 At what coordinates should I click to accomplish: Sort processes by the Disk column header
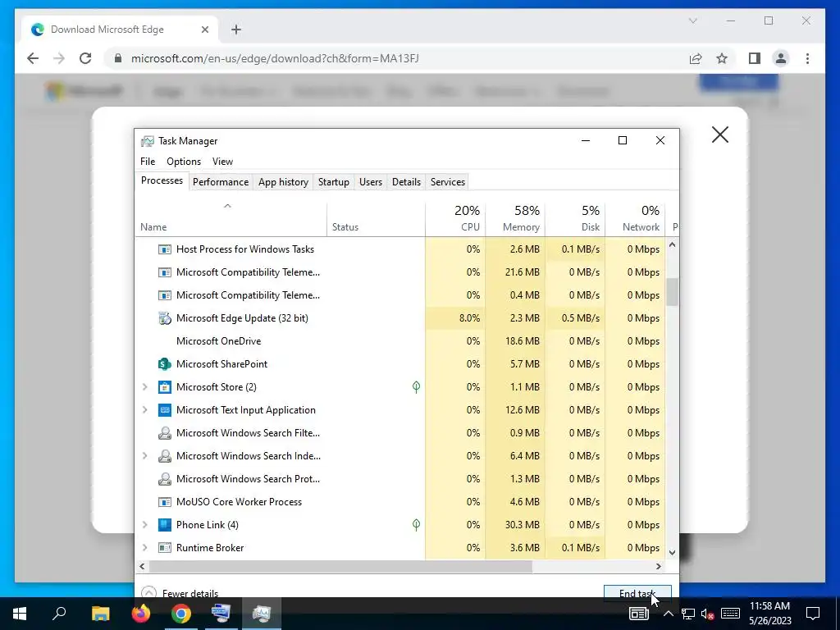(x=575, y=220)
